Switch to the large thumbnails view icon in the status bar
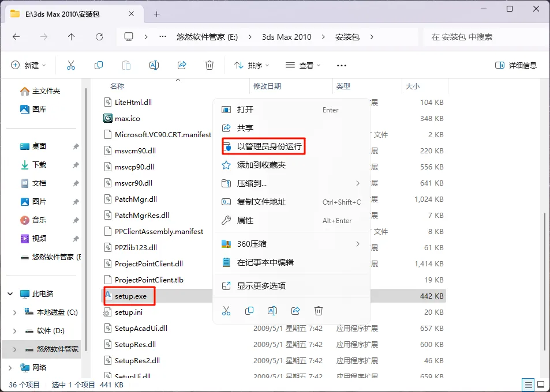Screen dimensions: 550x392 pos(541,385)
